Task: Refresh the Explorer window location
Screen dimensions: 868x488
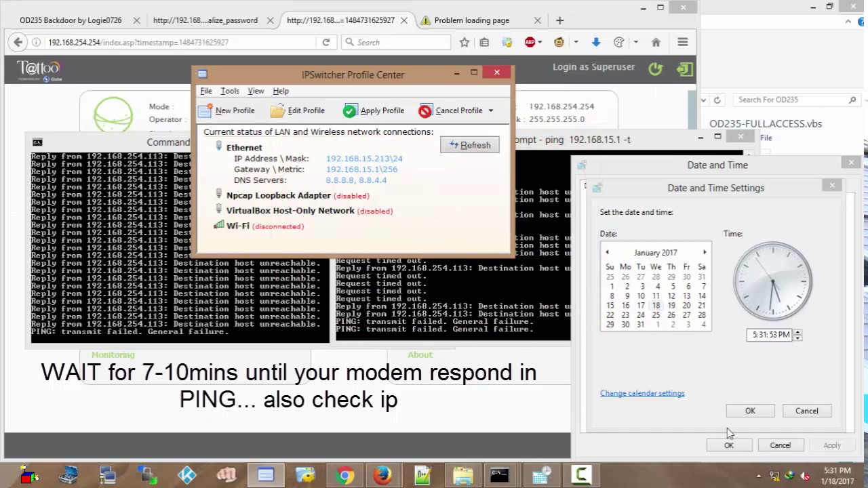Action: click(717, 100)
